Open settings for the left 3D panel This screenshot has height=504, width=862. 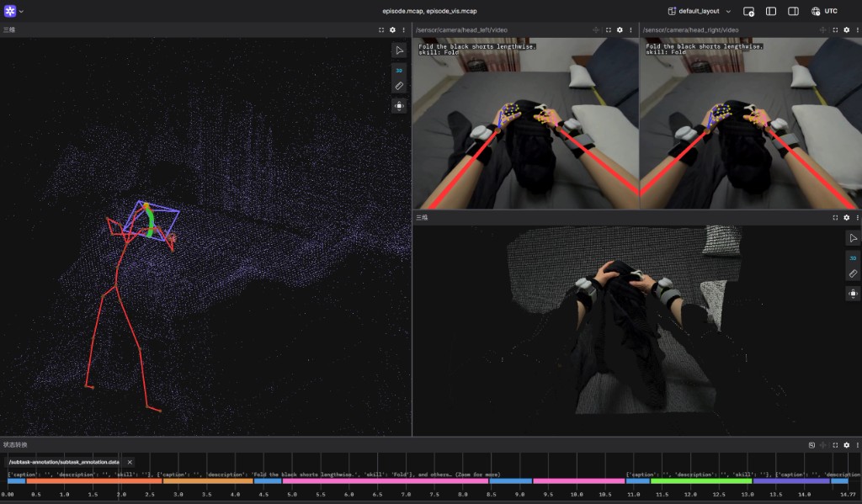tap(392, 29)
